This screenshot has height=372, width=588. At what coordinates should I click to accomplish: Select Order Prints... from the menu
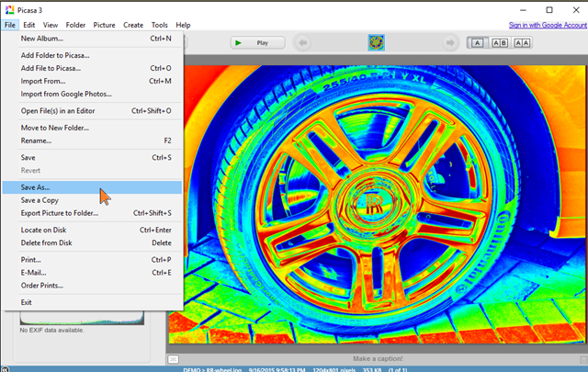(x=42, y=286)
